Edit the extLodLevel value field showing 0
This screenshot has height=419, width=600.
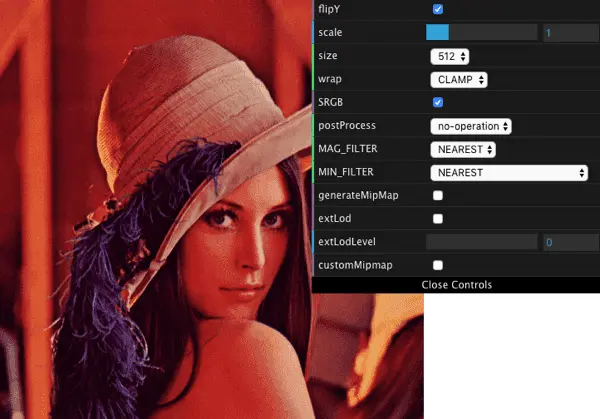tap(571, 243)
